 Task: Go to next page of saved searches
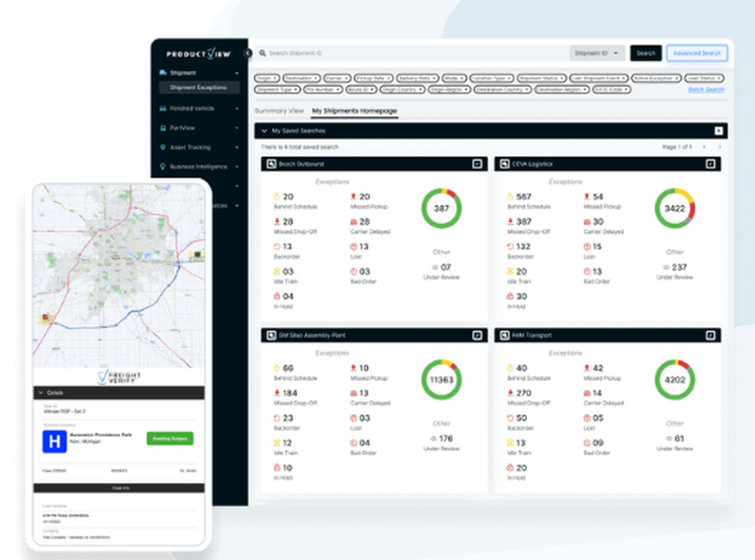720,147
